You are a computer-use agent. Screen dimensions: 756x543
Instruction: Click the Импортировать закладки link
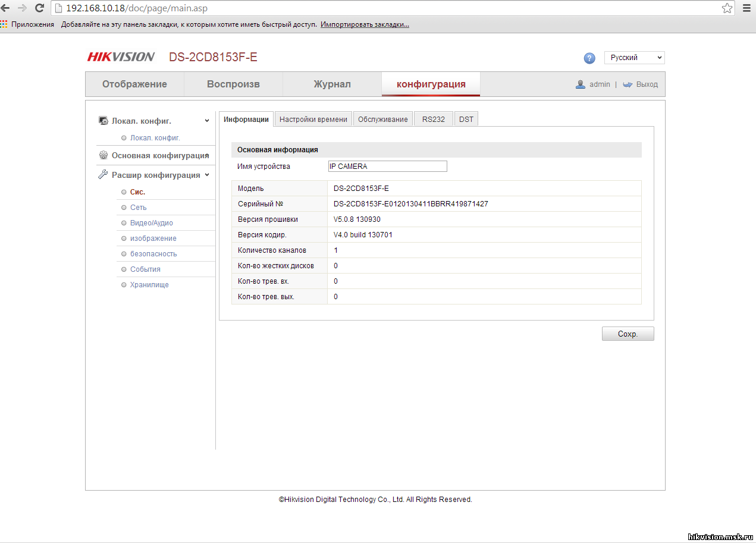click(x=365, y=24)
